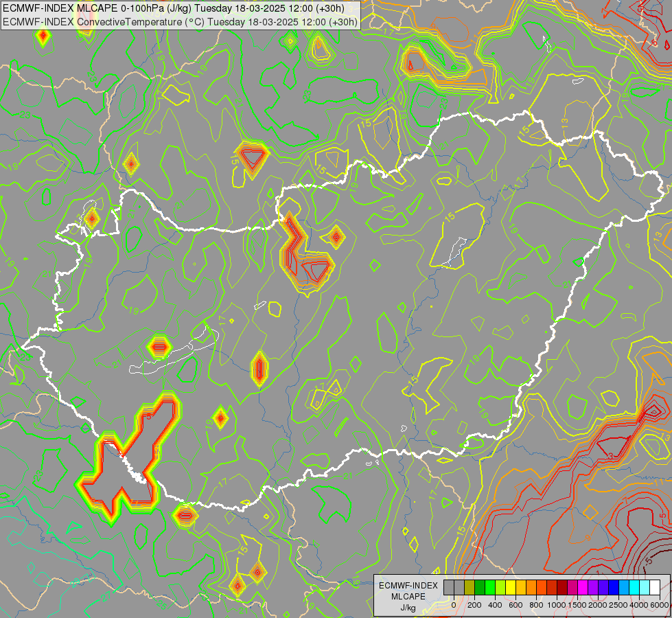672x618 pixels.
Task: Click the legend J/kg unit label
Action: click(x=408, y=608)
